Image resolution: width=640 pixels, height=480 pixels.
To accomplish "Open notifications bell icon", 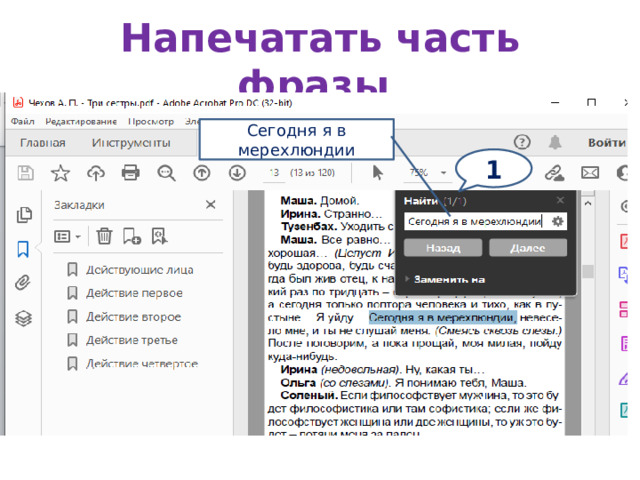I will click(x=555, y=142).
